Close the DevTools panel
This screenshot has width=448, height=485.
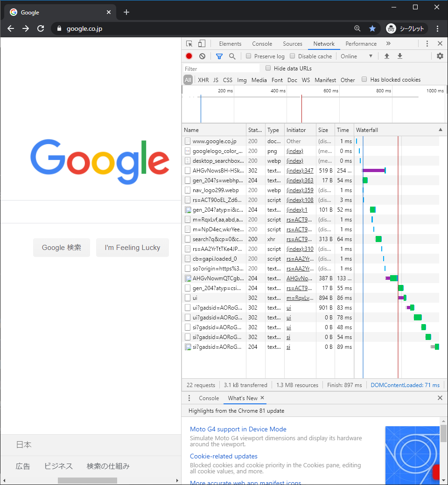(440, 44)
